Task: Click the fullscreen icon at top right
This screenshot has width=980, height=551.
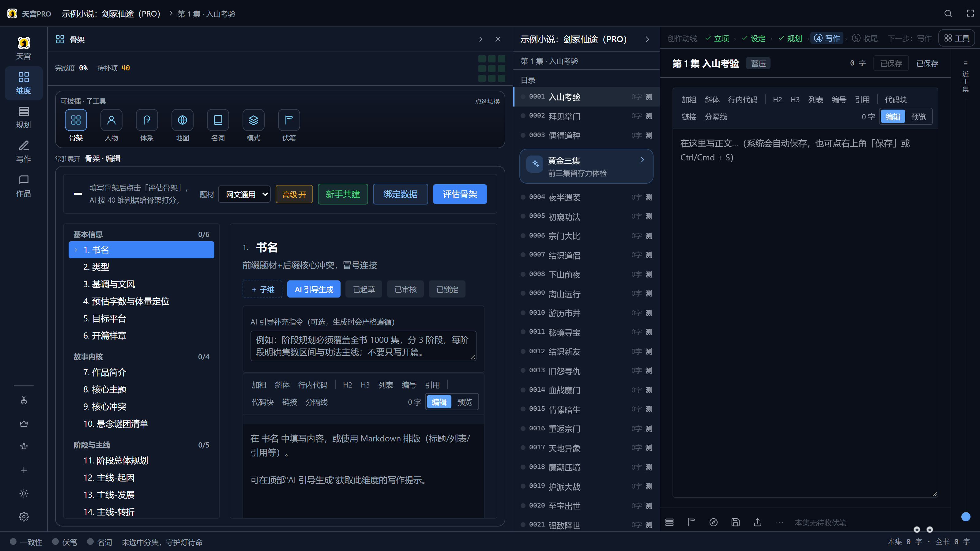Action: click(970, 14)
